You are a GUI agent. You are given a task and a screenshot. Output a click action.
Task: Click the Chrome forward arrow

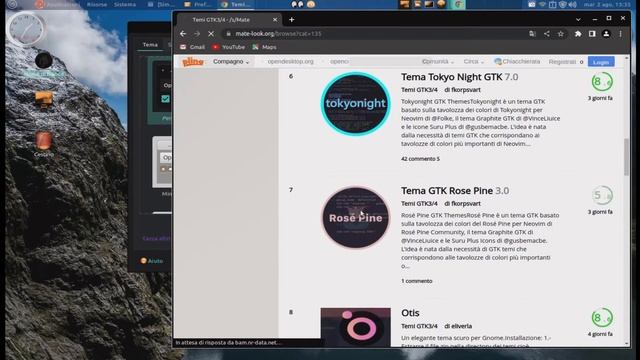[197, 34]
